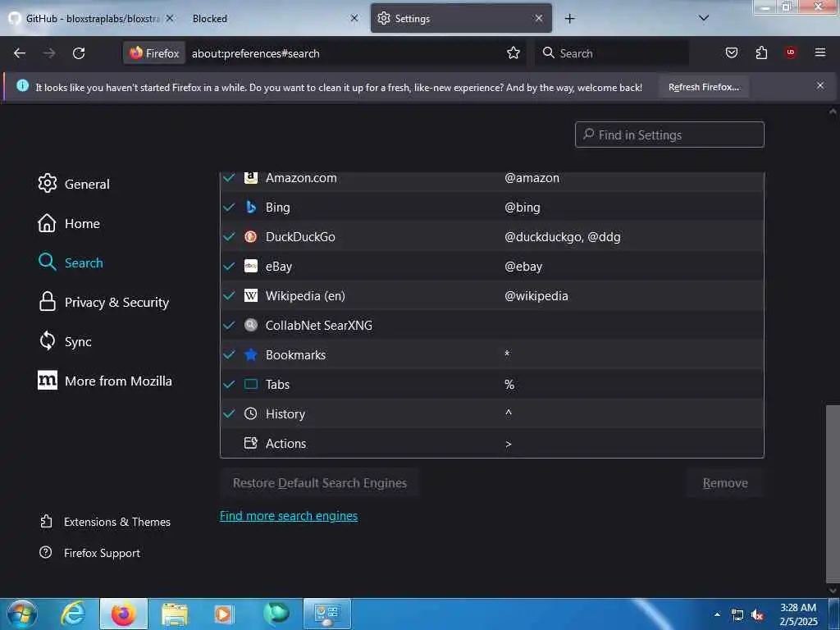Click the @duckduckgo, @ddg keyword cell
The image size is (840, 630).
(563, 237)
